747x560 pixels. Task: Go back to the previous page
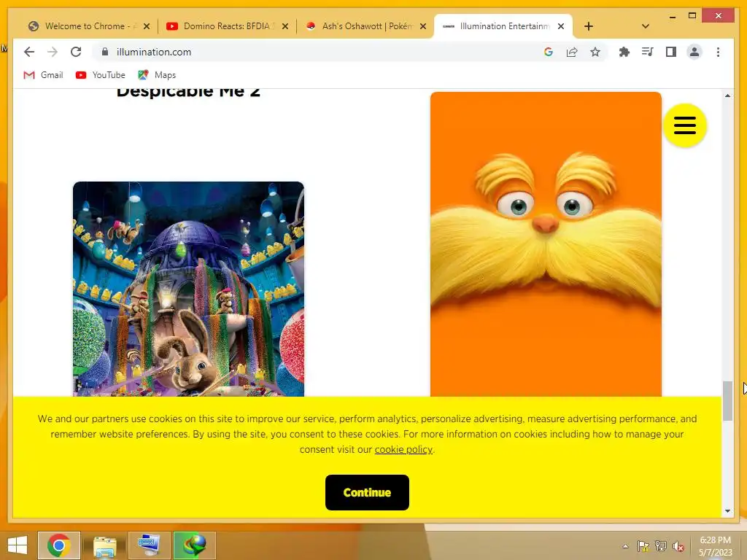tap(29, 52)
